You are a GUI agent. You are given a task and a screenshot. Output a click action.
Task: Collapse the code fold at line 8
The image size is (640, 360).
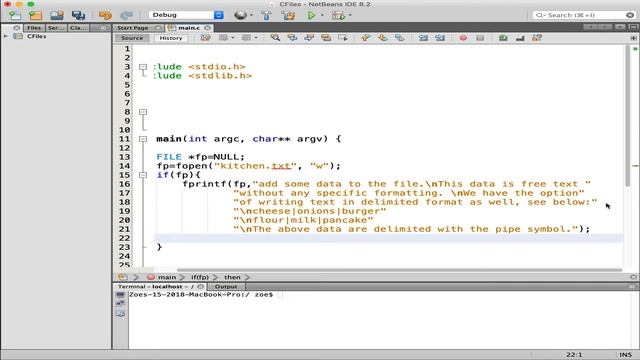click(143, 112)
